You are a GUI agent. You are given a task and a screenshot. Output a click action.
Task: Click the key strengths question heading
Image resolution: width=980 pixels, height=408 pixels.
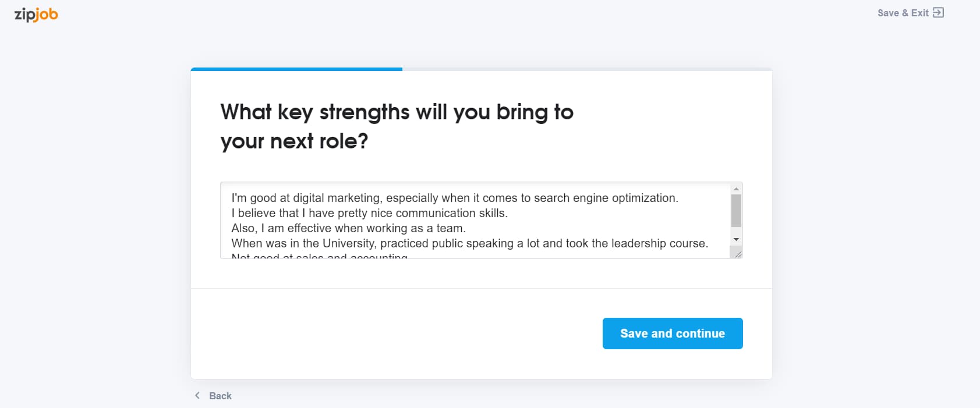tap(397, 126)
